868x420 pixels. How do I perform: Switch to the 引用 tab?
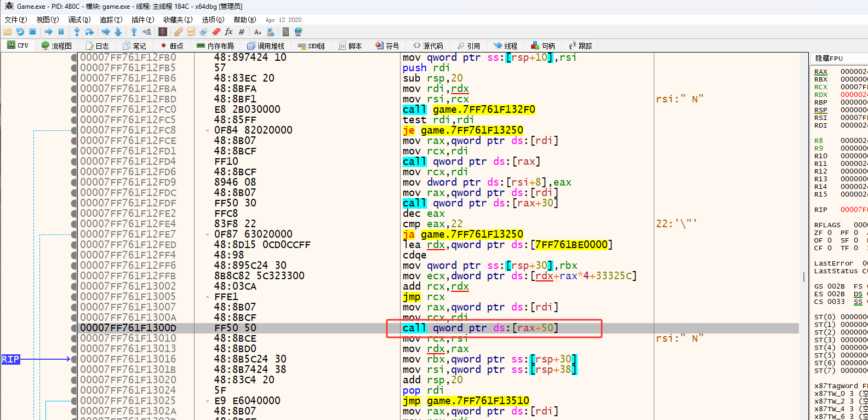click(469, 46)
